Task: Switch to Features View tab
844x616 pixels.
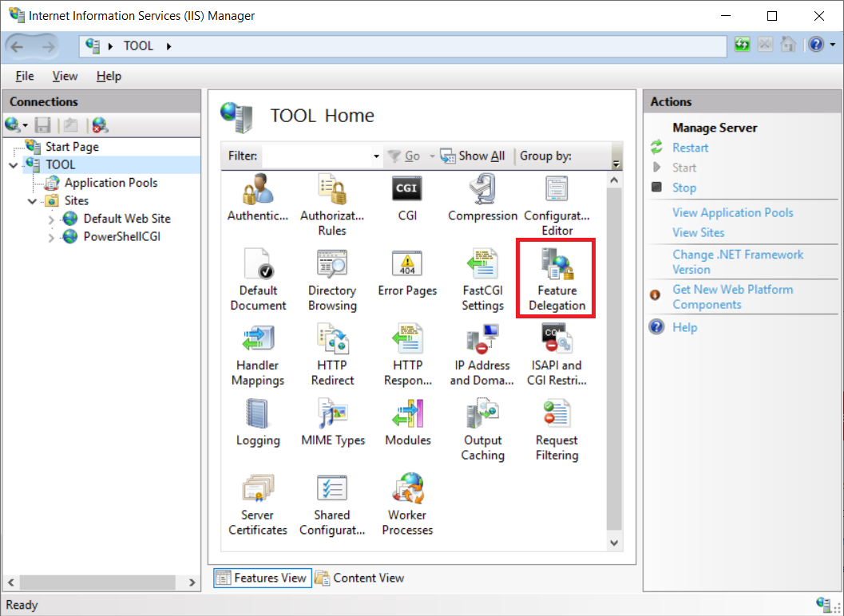Action: click(x=262, y=578)
